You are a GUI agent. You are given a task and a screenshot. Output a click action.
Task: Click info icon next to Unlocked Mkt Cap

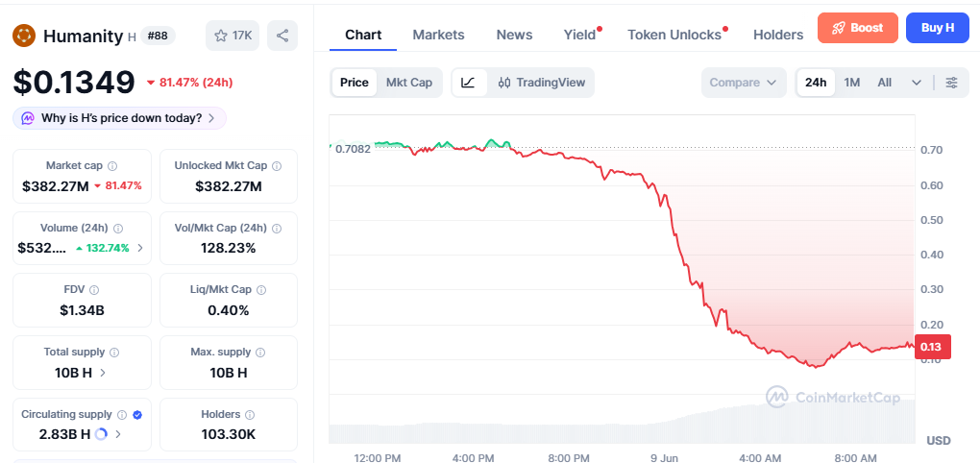[x=277, y=165]
